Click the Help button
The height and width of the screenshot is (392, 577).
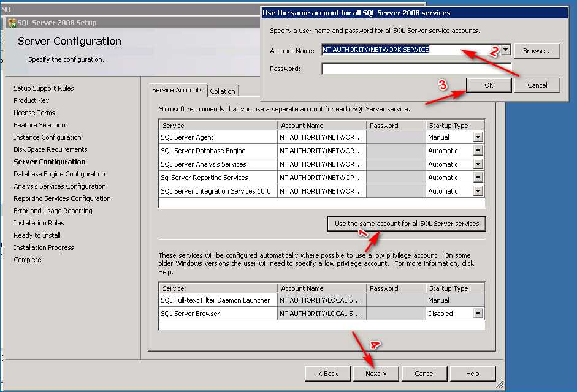tap(473, 374)
